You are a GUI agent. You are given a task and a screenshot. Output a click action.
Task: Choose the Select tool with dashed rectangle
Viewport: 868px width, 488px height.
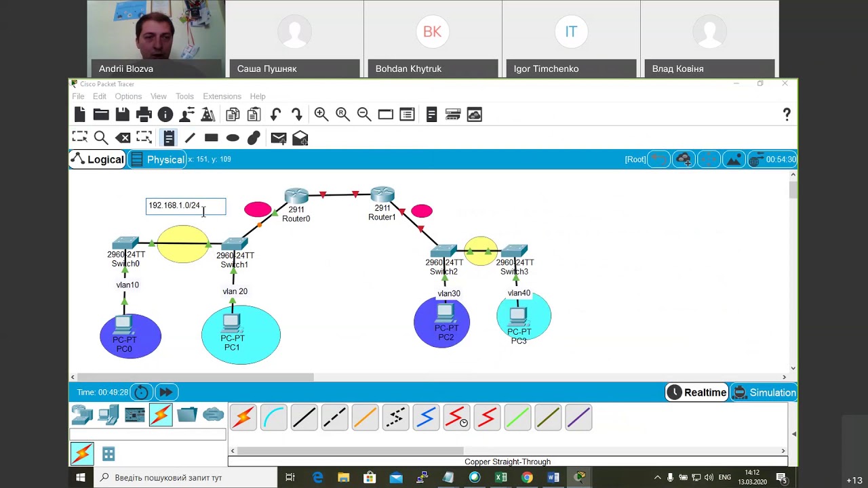pyautogui.click(x=80, y=138)
